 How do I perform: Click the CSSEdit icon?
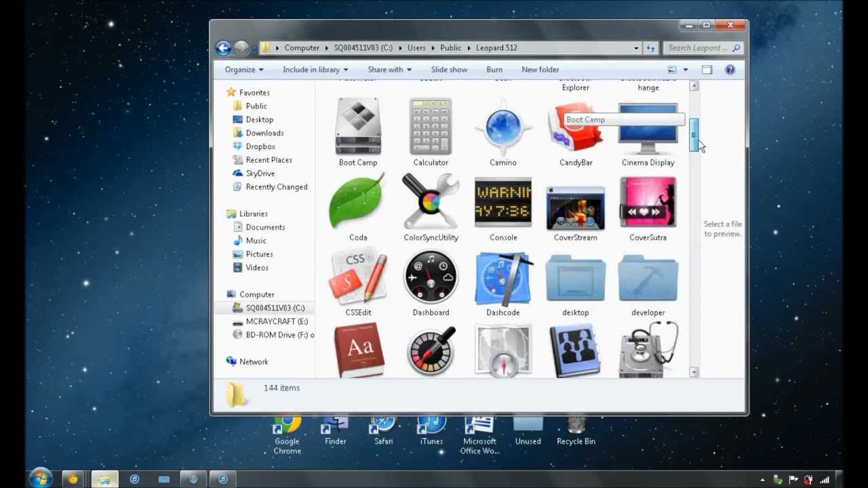pyautogui.click(x=358, y=277)
